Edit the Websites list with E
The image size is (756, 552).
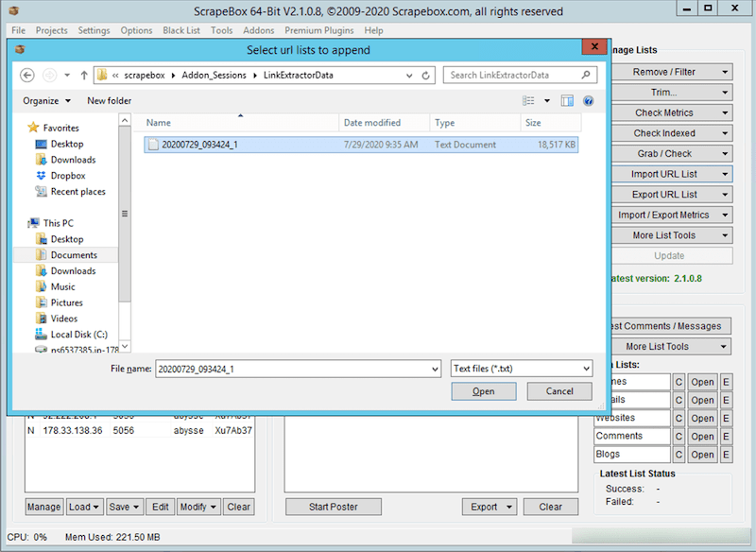click(x=726, y=418)
